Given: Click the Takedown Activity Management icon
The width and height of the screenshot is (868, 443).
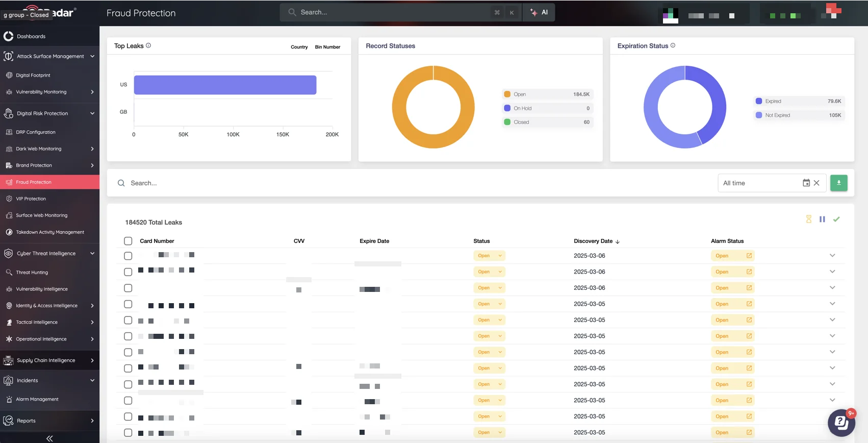Looking at the screenshot, I should 9,232.
